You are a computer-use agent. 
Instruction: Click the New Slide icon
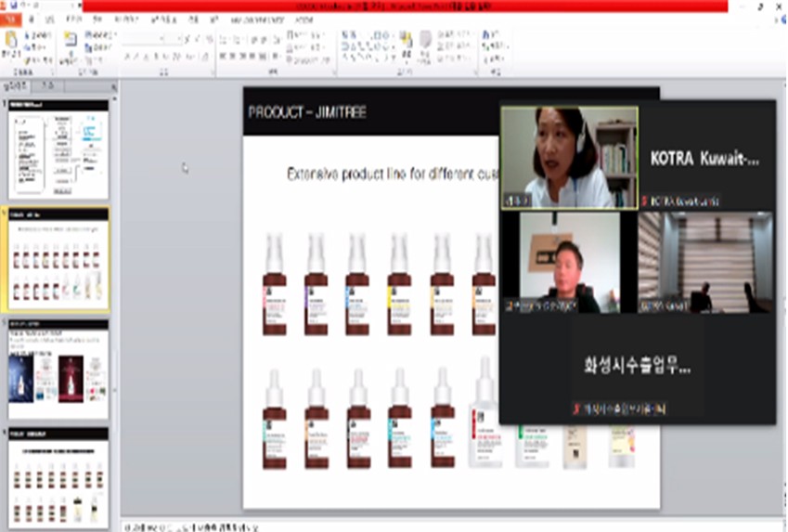pyautogui.click(x=70, y=40)
